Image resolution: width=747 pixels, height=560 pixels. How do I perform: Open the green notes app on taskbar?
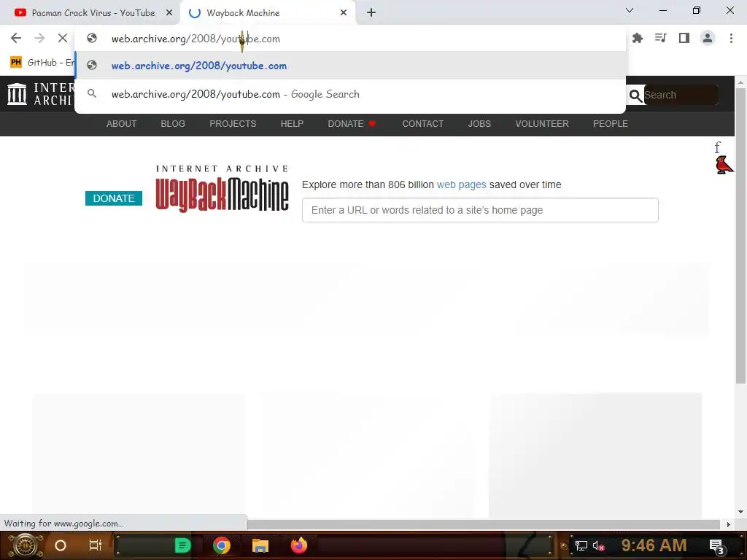[x=182, y=545]
